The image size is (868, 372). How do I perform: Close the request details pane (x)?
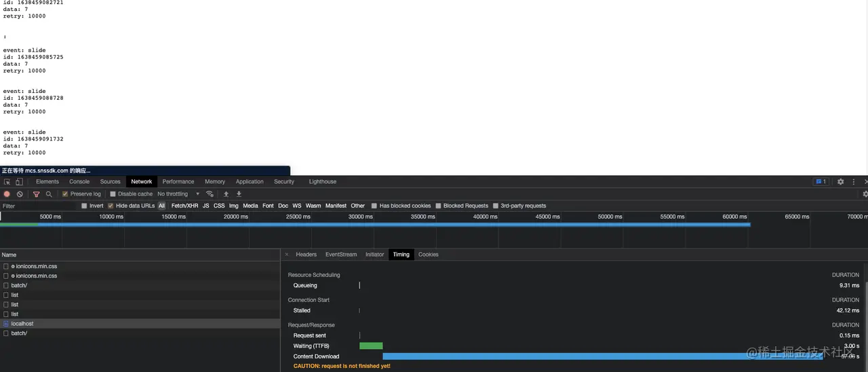pos(287,255)
